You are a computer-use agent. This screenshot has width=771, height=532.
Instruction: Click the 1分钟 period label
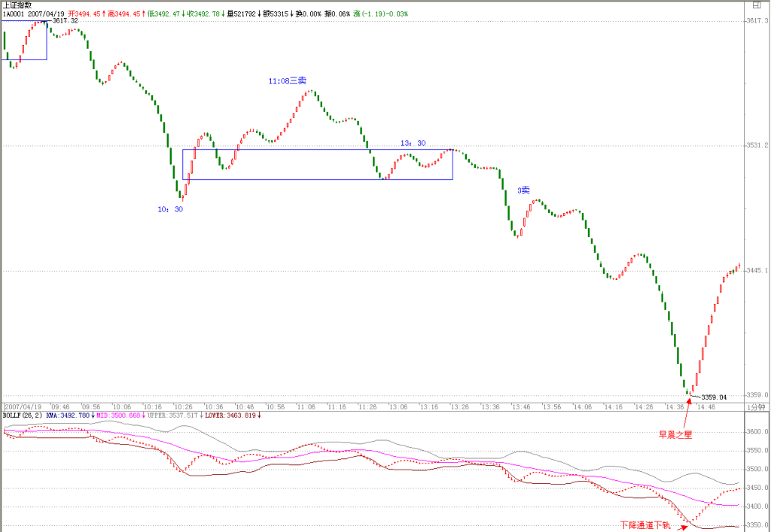[756, 407]
